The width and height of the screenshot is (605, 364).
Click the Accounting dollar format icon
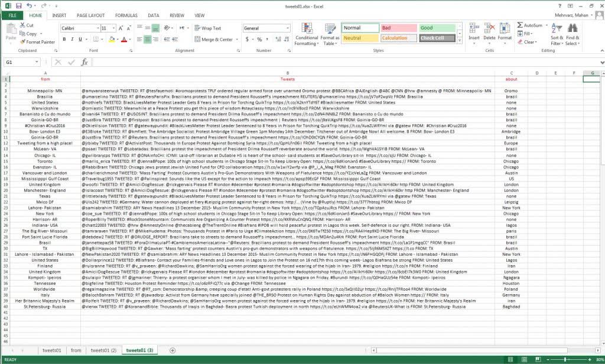pos(247,40)
